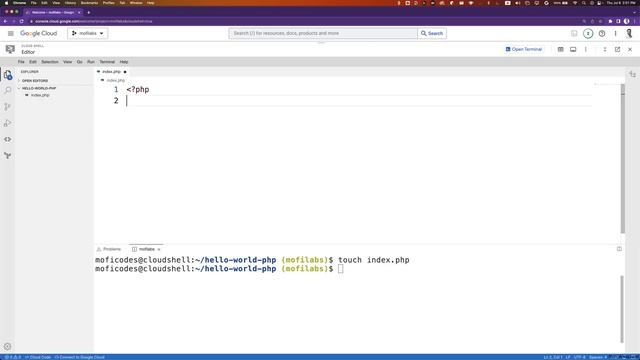Open the Manage gear in activity bar
Viewport: 640px width, 360px height.
pos(7,347)
